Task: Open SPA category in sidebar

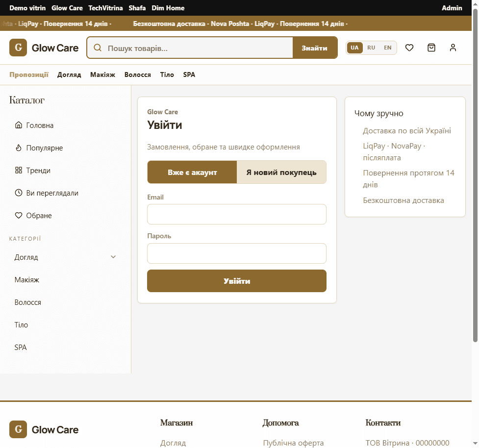Action: coord(21,348)
